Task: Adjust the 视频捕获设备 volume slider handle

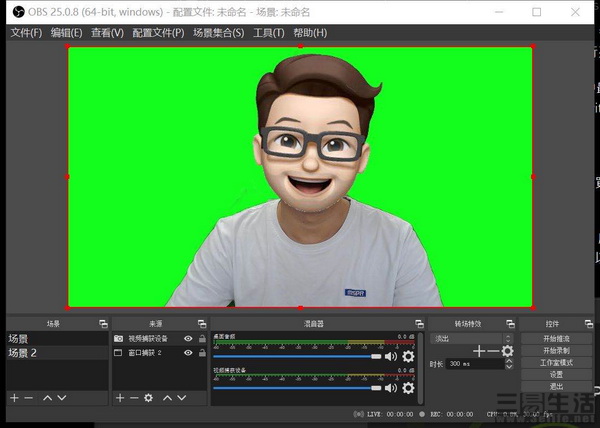Action: tap(376, 388)
